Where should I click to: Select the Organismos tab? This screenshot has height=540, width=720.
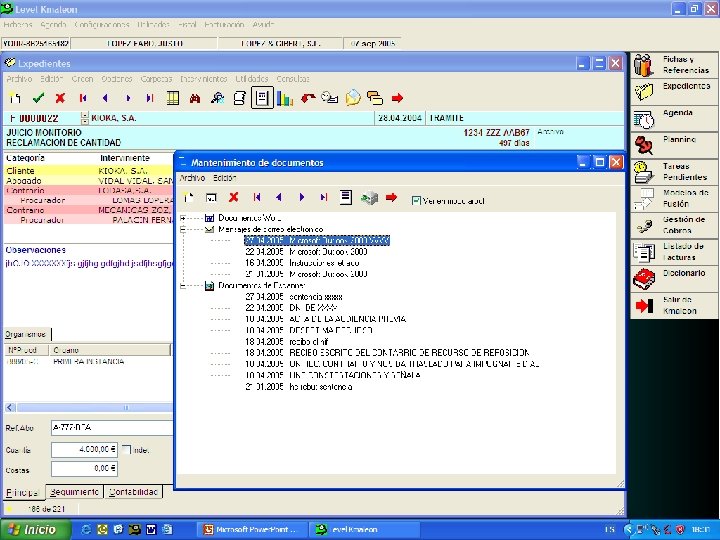pos(26,334)
